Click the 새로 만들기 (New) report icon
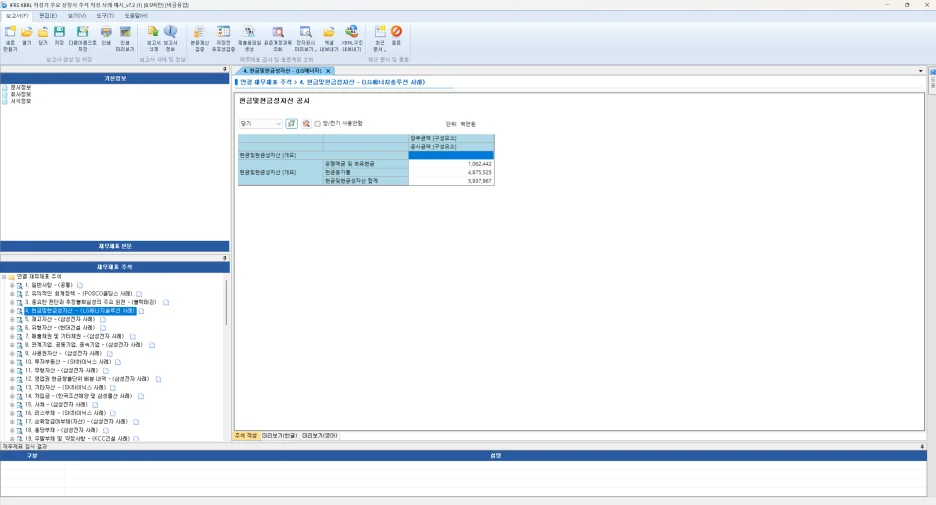936x505 pixels. pos(10,36)
